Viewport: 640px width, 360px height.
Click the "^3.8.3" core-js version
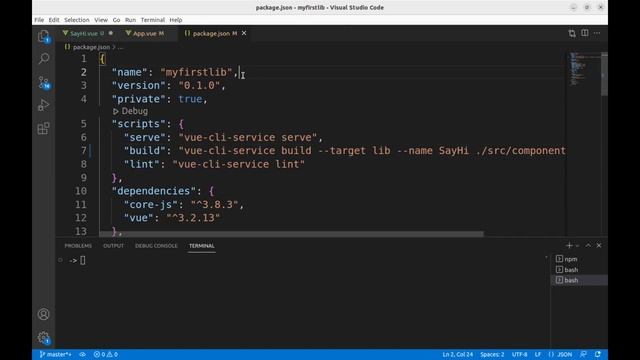(215, 204)
